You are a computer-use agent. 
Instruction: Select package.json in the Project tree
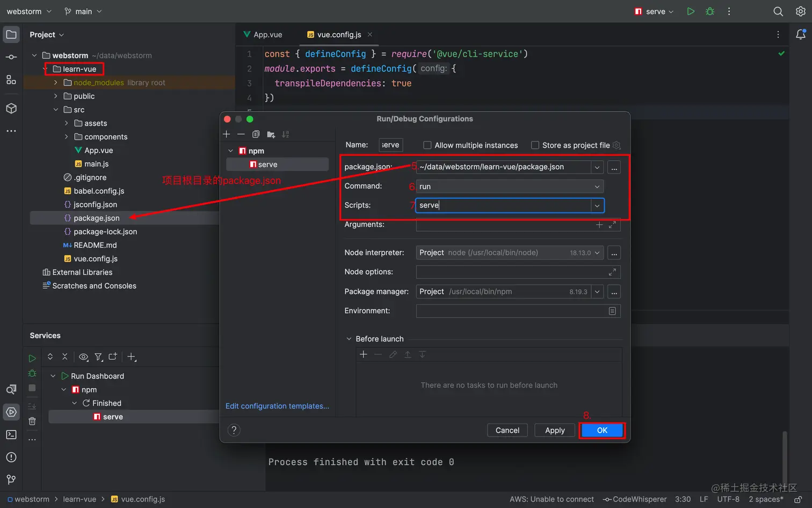point(97,218)
